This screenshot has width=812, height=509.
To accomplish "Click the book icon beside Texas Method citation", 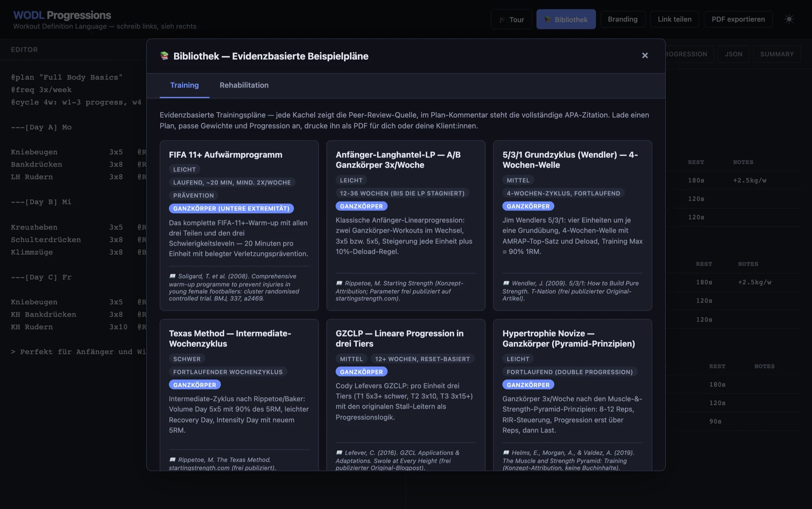I will coord(172,460).
